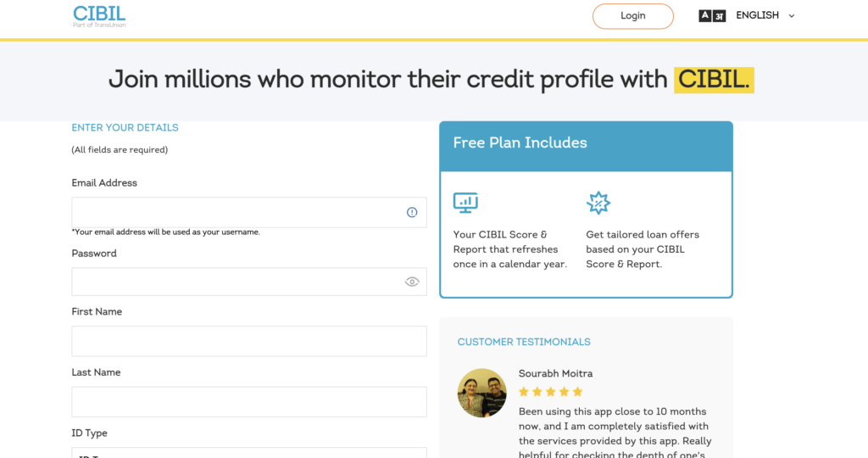The image size is (868, 458).
Task: Toggle password visibility eye icon
Action: click(x=412, y=282)
